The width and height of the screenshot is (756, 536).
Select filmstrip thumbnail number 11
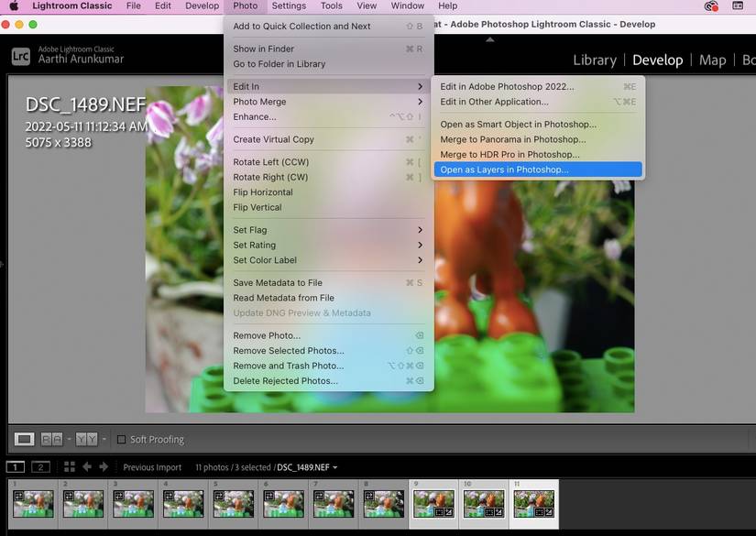coord(533,504)
